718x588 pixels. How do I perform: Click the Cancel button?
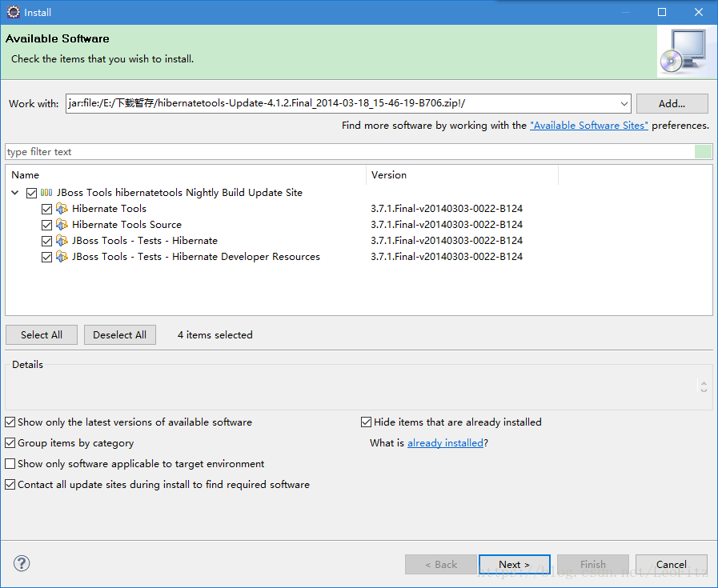pos(672,564)
